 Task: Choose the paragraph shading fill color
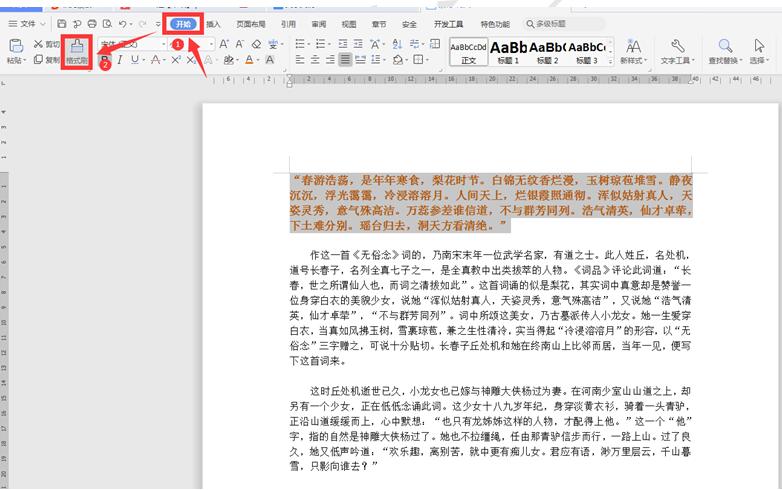397,60
